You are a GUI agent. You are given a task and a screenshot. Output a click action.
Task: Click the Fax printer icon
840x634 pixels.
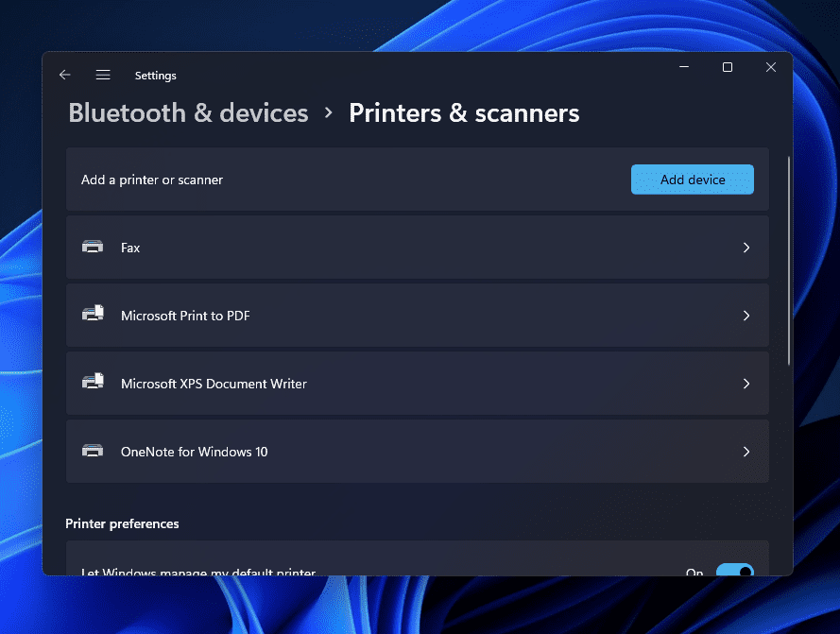tap(93, 247)
